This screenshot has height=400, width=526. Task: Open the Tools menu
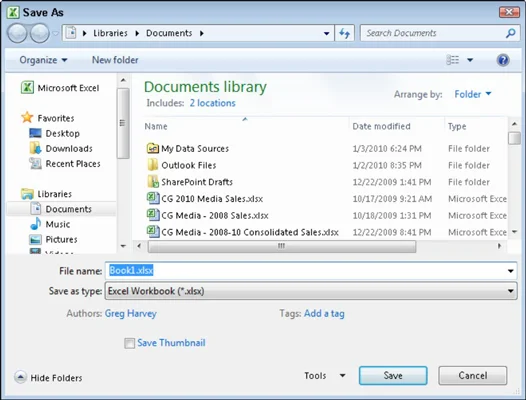point(325,376)
